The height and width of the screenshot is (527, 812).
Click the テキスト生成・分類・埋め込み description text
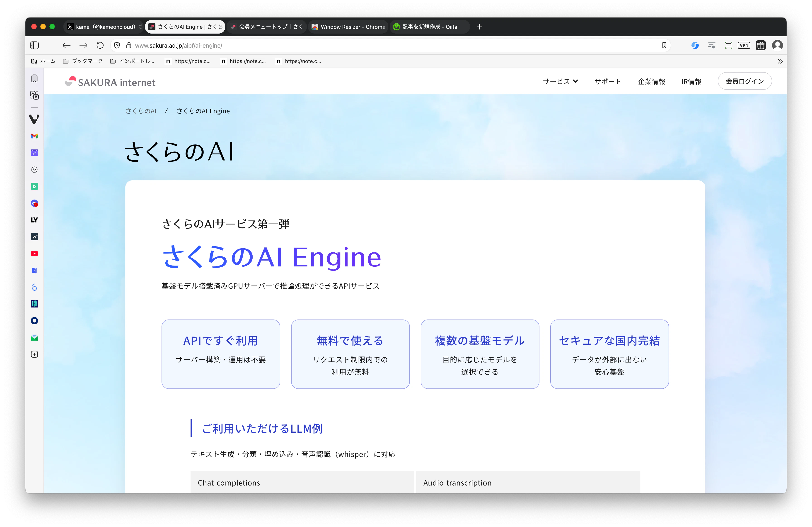pyautogui.click(x=293, y=454)
